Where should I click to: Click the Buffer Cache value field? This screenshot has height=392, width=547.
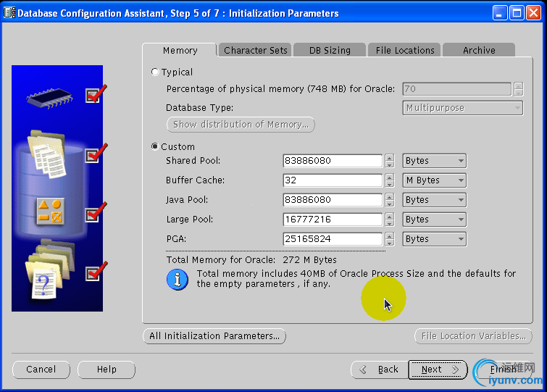tap(333, 180)
